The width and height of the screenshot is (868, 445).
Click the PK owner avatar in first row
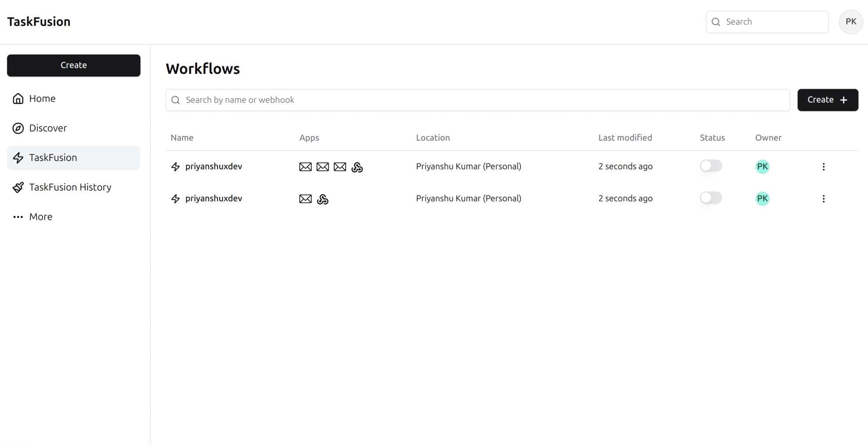click(762, 167)
